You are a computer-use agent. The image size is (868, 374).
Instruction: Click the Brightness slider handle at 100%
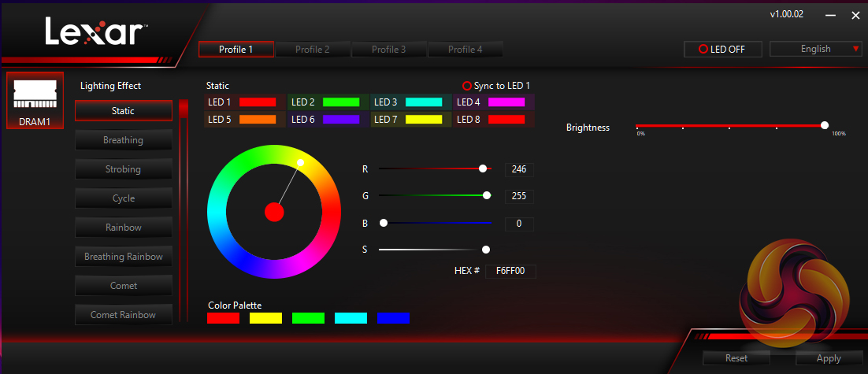pos(825,126)
